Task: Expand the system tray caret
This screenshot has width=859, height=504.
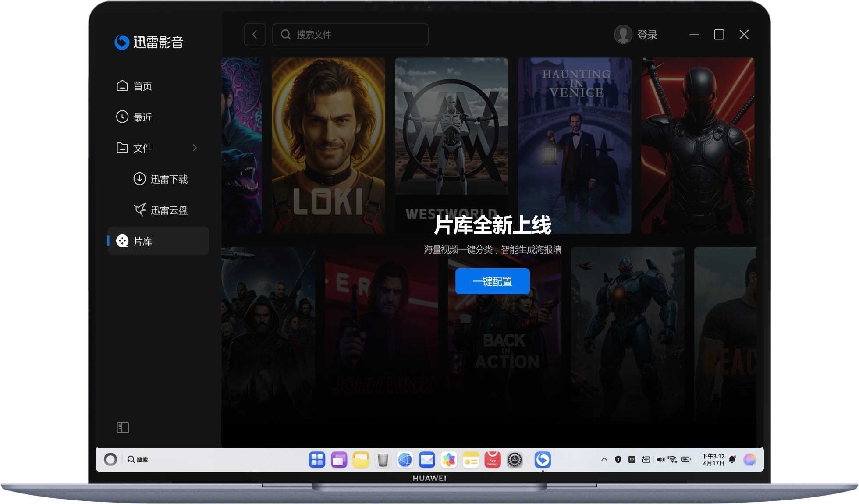Action: coord(604,460)
